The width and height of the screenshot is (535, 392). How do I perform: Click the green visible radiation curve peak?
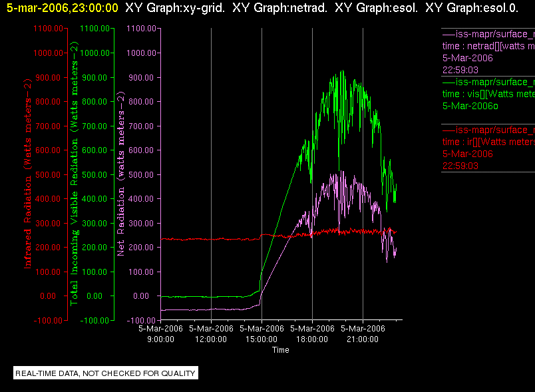[342, 71]
